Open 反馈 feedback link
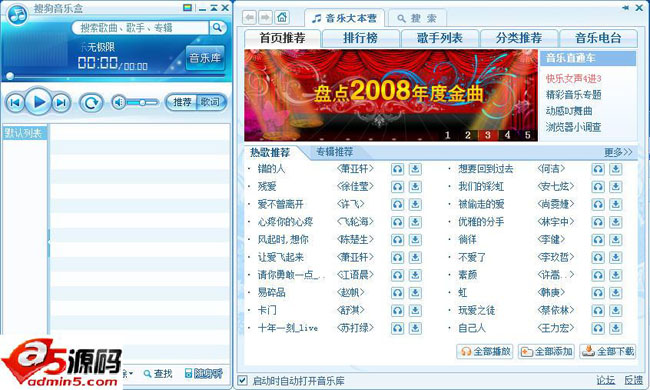 633,380
